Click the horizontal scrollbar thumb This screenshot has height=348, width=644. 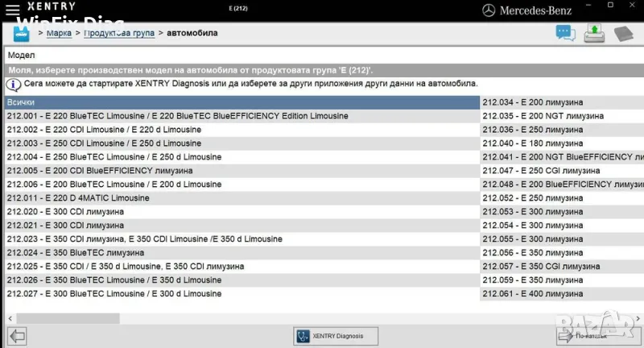[68, 318]
